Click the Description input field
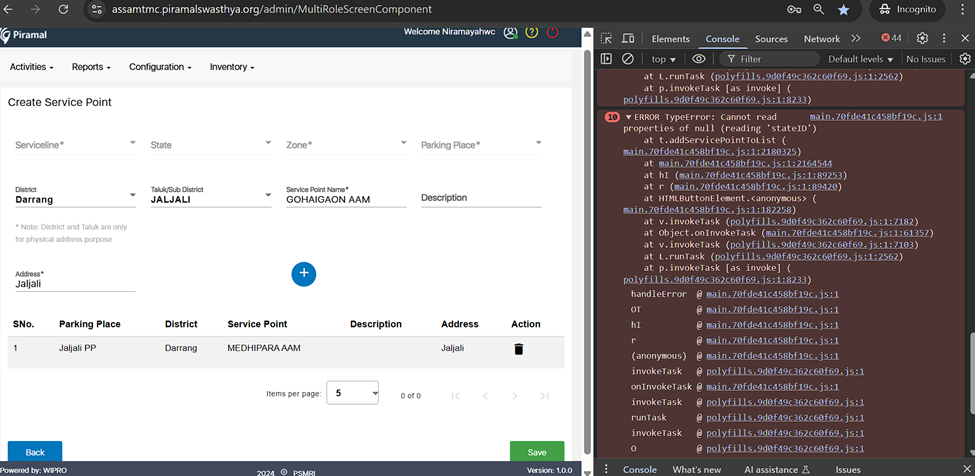 (x=481, y=198)
